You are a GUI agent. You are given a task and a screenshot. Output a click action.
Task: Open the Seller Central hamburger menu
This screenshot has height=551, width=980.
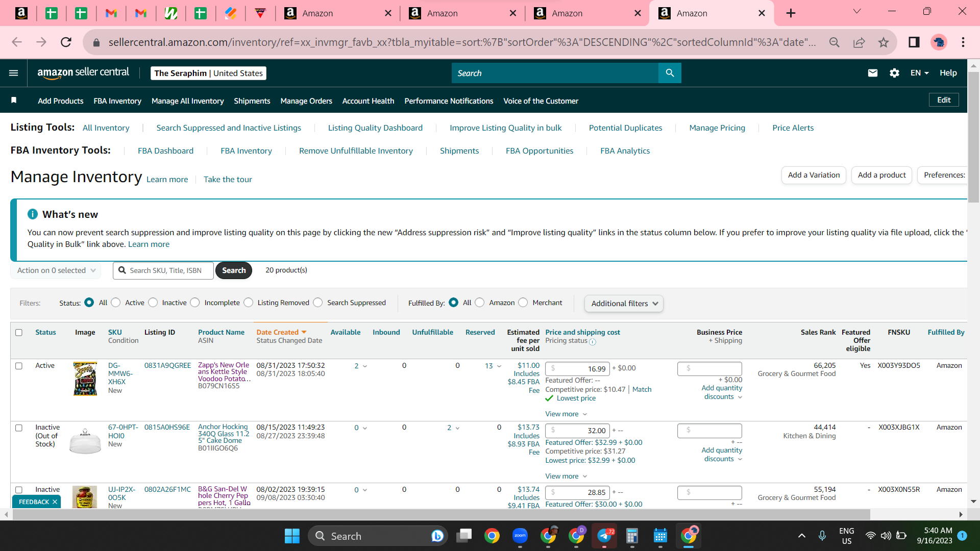pos(14,73)
